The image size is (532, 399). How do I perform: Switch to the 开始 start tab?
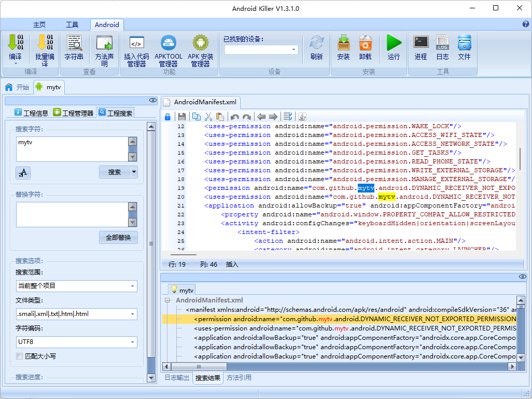pos(17,87)
